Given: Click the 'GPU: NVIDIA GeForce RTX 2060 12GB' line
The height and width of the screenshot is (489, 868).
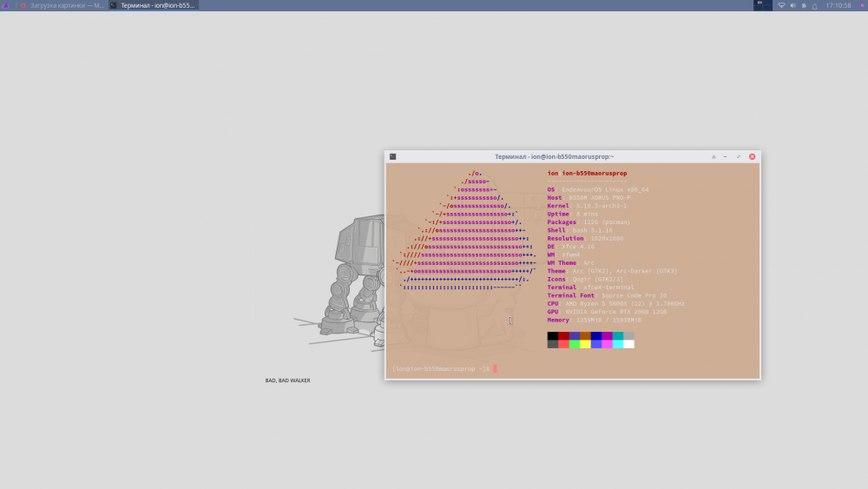Looking at the screenshot, I should tap(608, 312).
